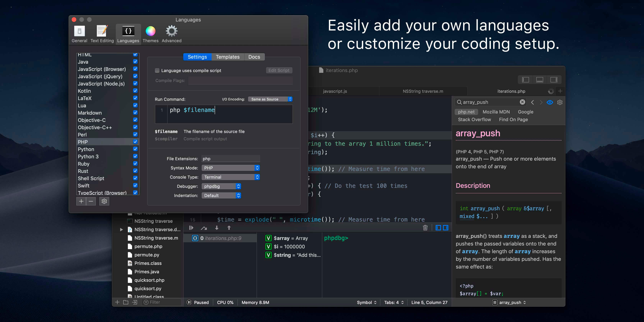
Task: Switch to the Templates tab
Action: (x=228, y=57)
